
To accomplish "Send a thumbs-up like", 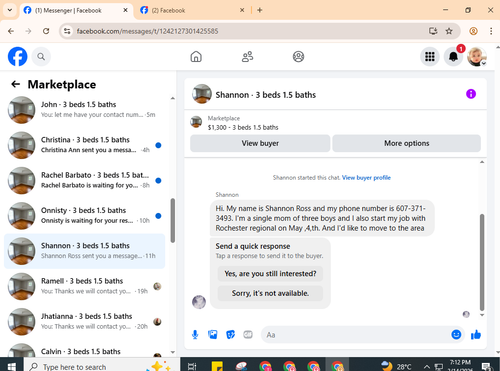I will (476, 334).
